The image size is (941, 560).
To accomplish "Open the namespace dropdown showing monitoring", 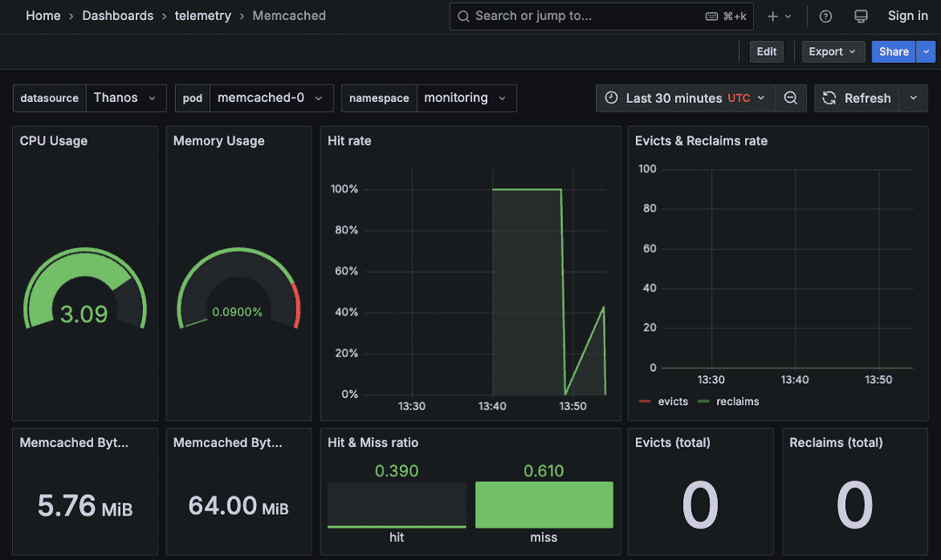I will (466, 98).
